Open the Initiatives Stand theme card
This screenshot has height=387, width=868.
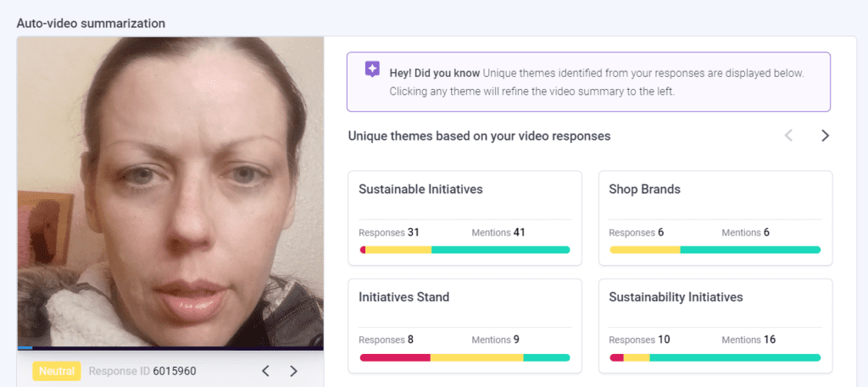coord(465,326)
